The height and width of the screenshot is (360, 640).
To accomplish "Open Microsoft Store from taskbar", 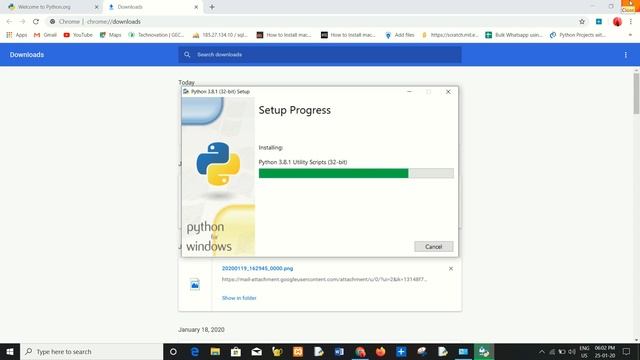I will [x=236, y=351].
